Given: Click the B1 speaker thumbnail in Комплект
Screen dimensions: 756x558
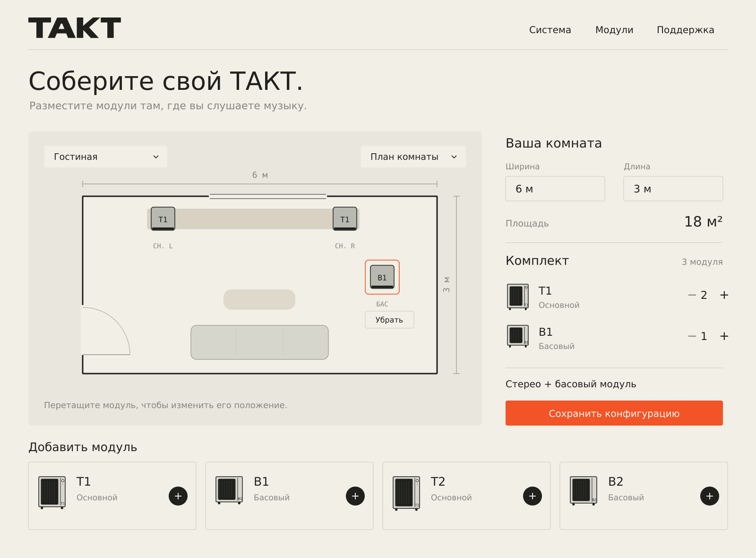Looking at the screenshot, I should coord(518,336).
